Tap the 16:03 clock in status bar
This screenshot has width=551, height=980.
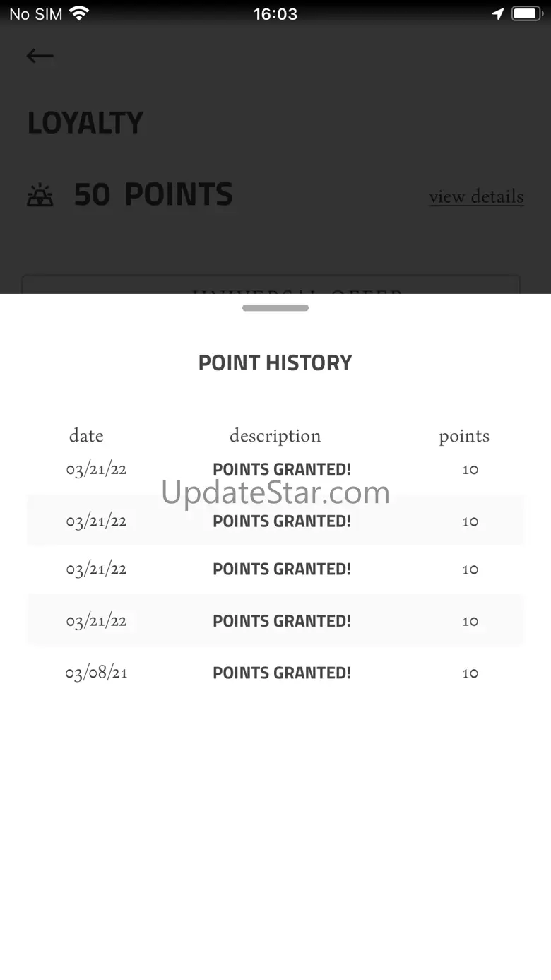point(275,14)
